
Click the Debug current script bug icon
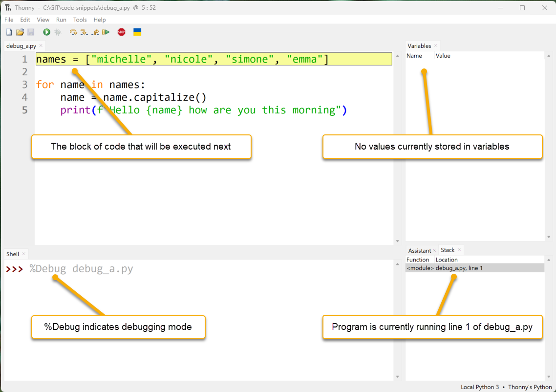pyautogui.click(x=58, y=32)
